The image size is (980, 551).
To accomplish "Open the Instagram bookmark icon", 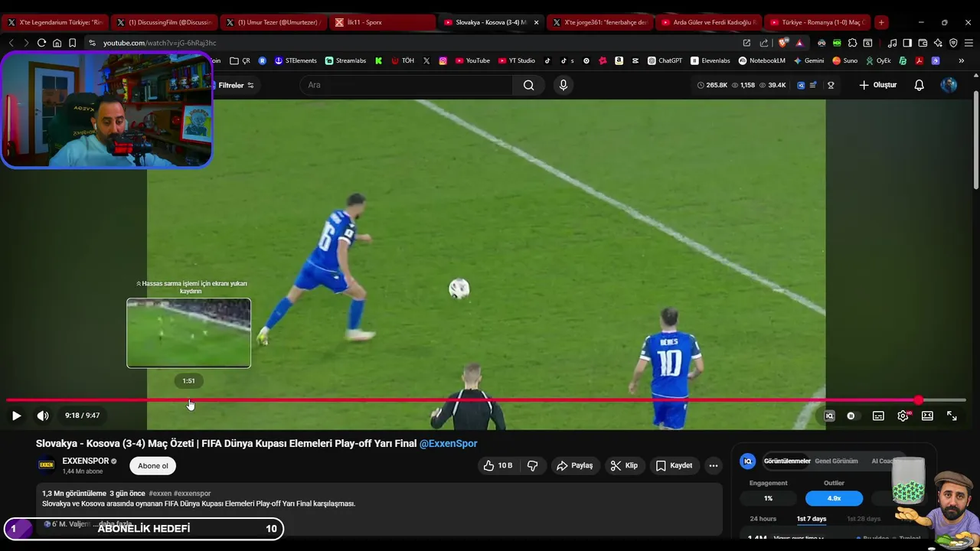I will pos(443,60).
